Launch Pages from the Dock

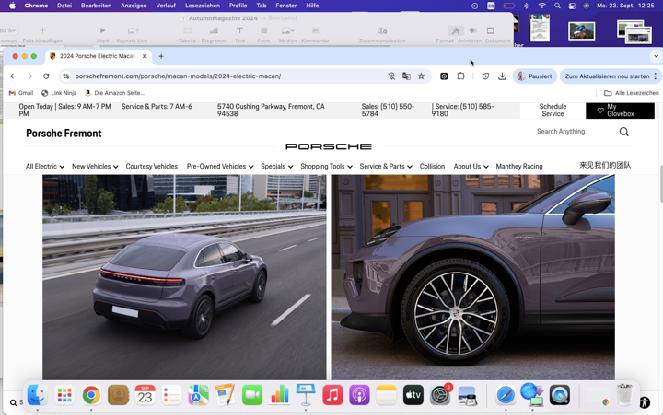coord(225,395)
